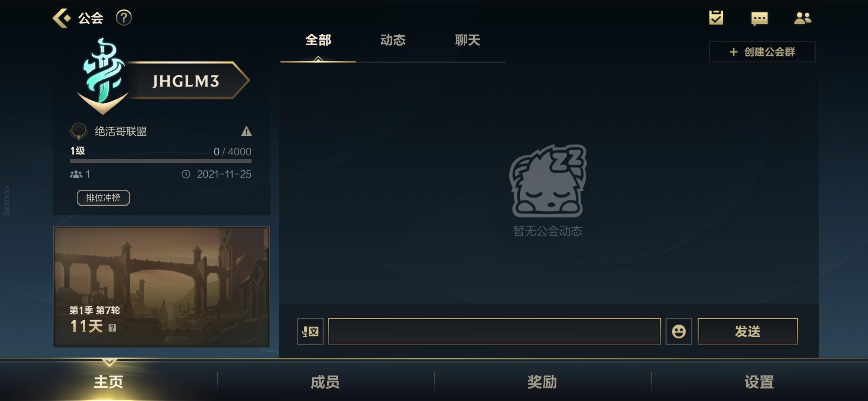Toggle voice-to-text input icon
Viewport: 868px width, 401px height.
310,331
